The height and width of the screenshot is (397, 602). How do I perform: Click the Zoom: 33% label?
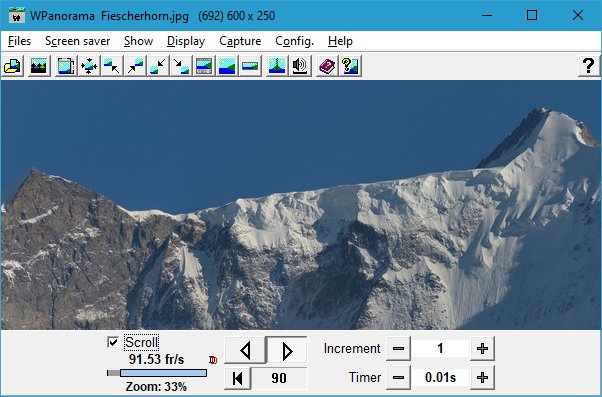tap(156, 386)
